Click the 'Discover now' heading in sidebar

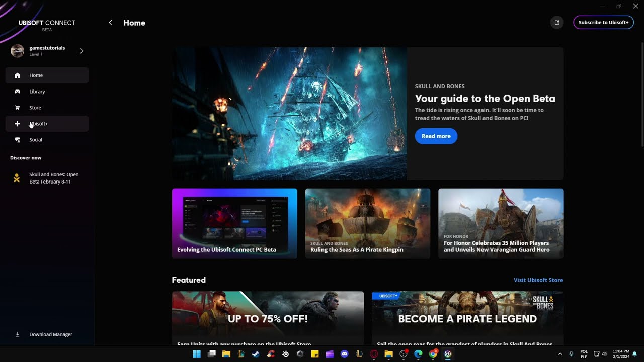click(x=26, y=158)
